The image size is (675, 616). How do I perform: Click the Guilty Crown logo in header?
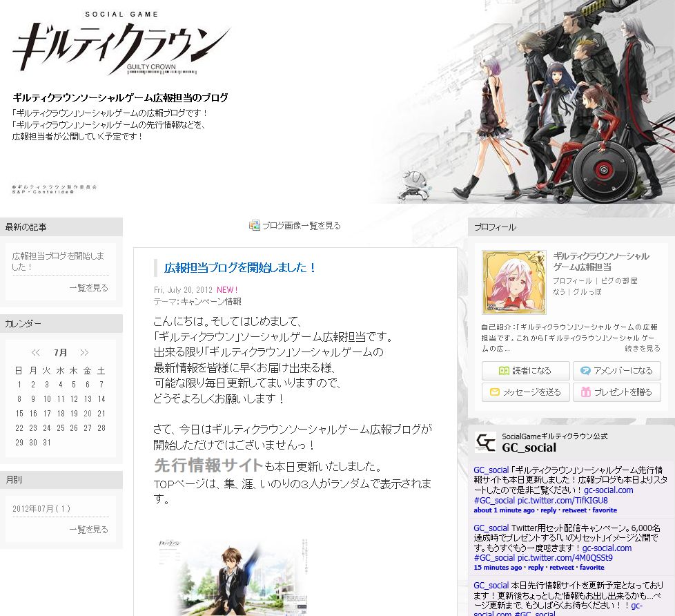point(122,43)
